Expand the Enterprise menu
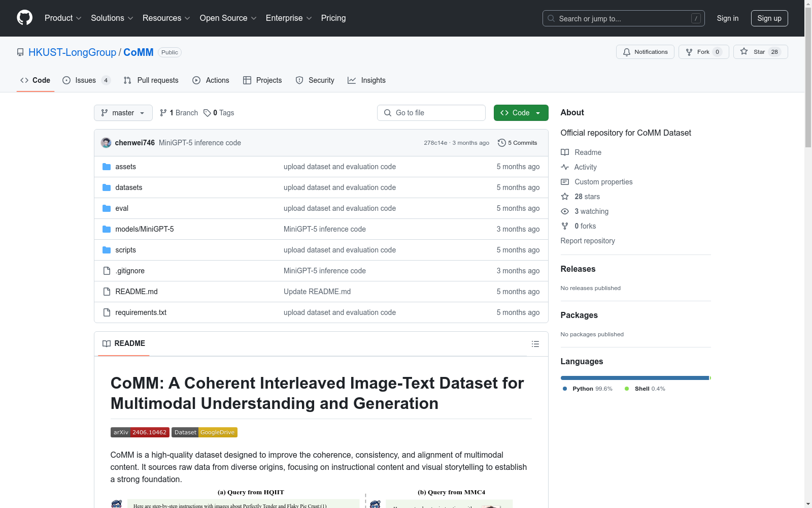Image resolution: width=812 pixels, height=508 pixels. pyautogui.click(x=289, y=18)
